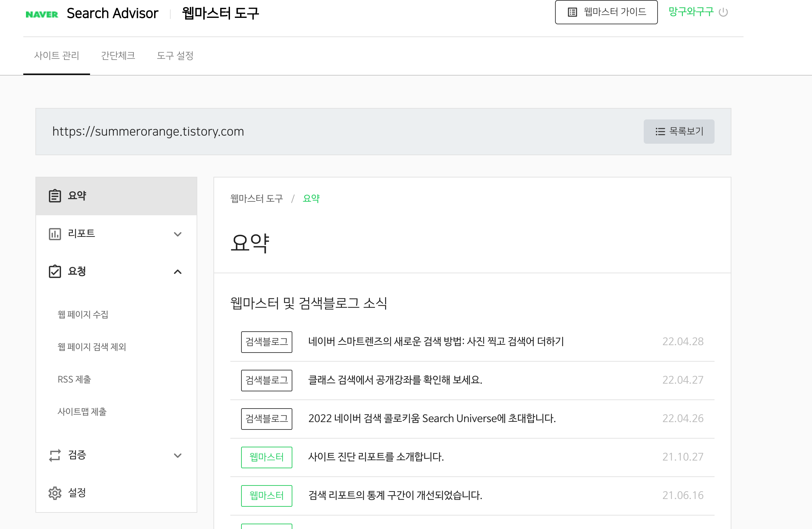812x529 pixels.
Task: Open RSS 제출 submenu
Action: coord(75,379)
